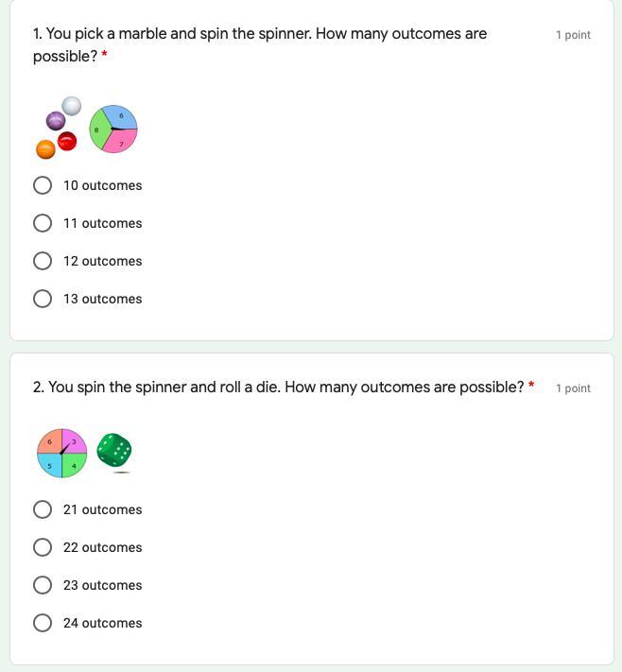Select the 13 outcomes radio button

(x=43, y=299)
